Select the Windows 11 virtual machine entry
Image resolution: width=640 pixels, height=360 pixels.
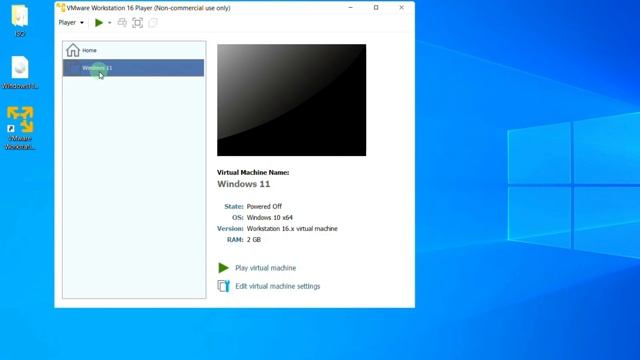[x=133, y=68]
